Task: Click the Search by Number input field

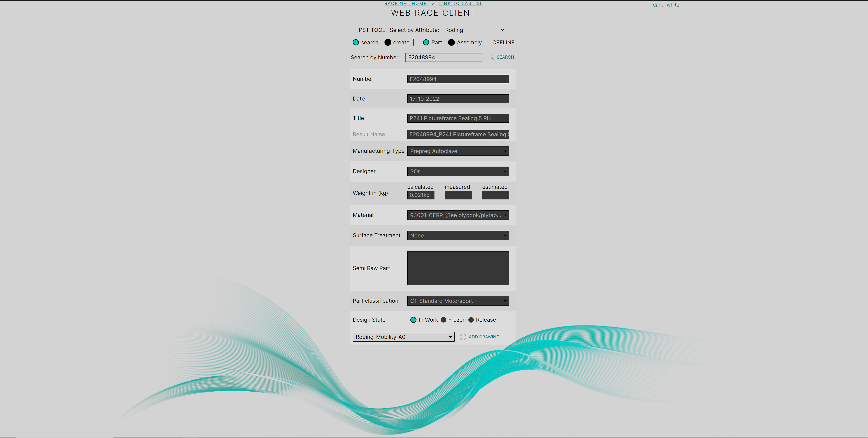Action: pyautogui.click(x=443, y=57)
